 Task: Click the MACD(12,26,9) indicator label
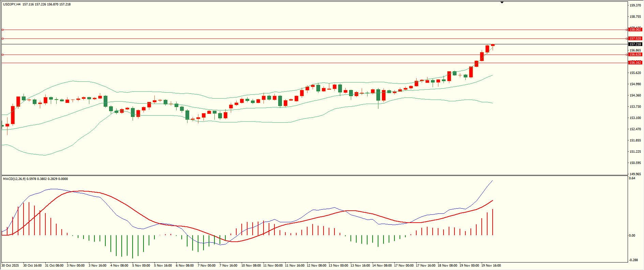coord(14,179)
